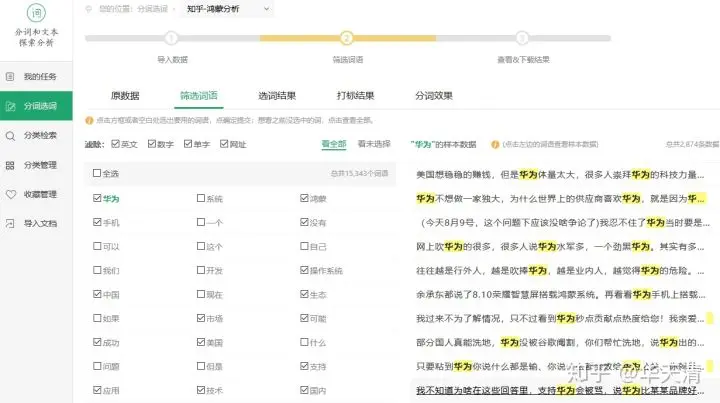720x403 pixels.
Task: Switch to the 打标结果 tab
Action: [x=355, y=95]
